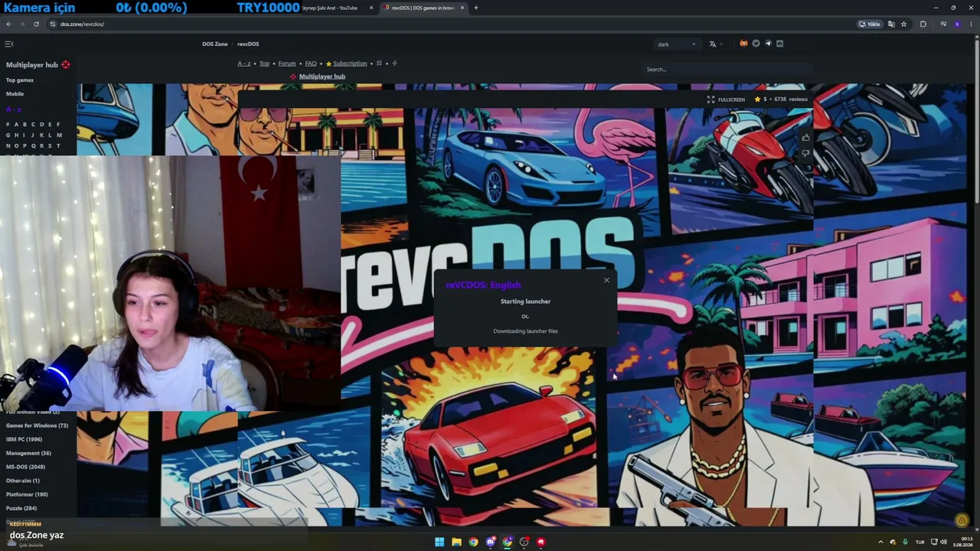Screen dimensions: 980x551
Task: Open the IBM PC (1996) category
Action: tap(24, 439)
